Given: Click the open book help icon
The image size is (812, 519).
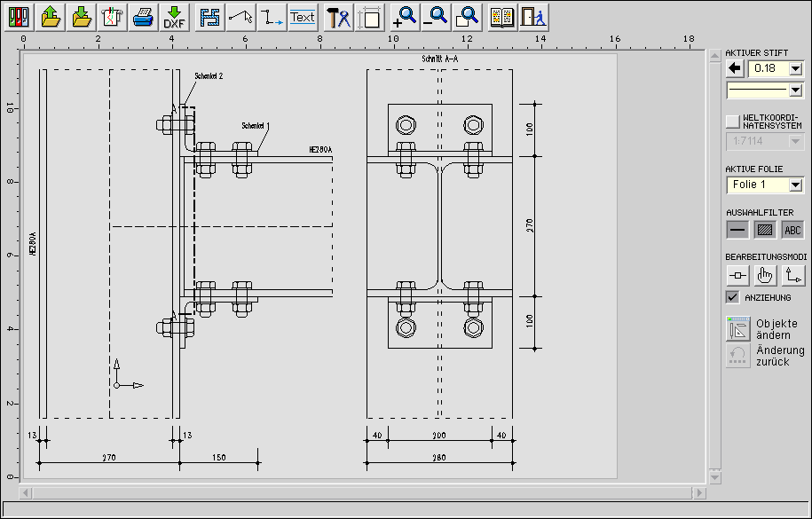Looking at the screenshot, I should point(502,17).
